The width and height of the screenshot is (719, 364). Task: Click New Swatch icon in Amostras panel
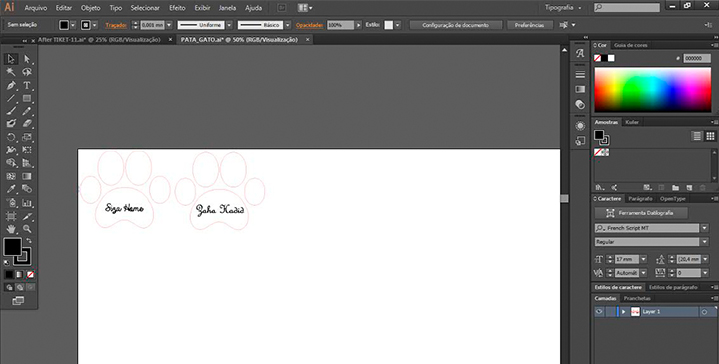pos(689,188)
